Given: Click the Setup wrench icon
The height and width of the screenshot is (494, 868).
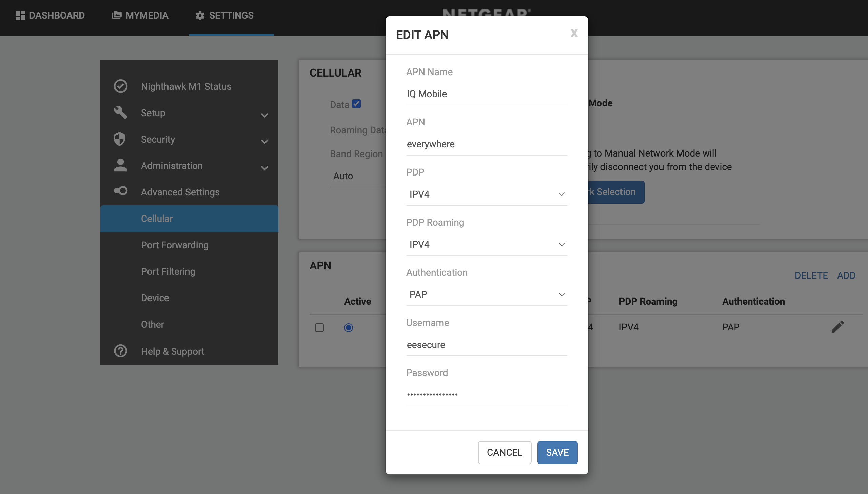Looking at the screenshot, I should coord(120,112).
